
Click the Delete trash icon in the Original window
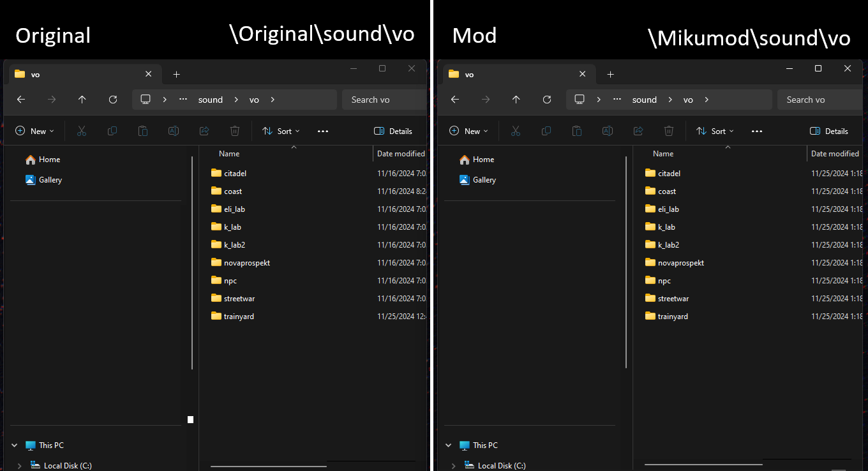235,131
